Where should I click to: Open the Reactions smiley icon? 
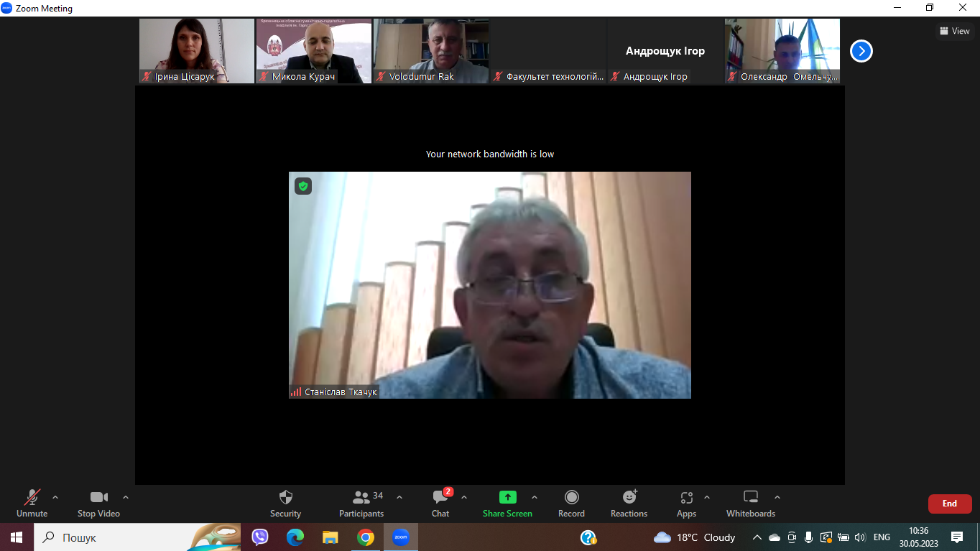(629, 497)
